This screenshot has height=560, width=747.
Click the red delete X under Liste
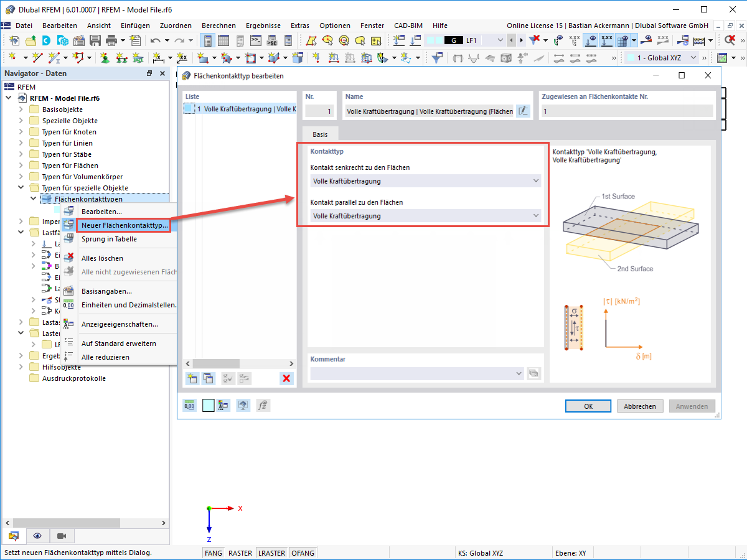[286, 378]
